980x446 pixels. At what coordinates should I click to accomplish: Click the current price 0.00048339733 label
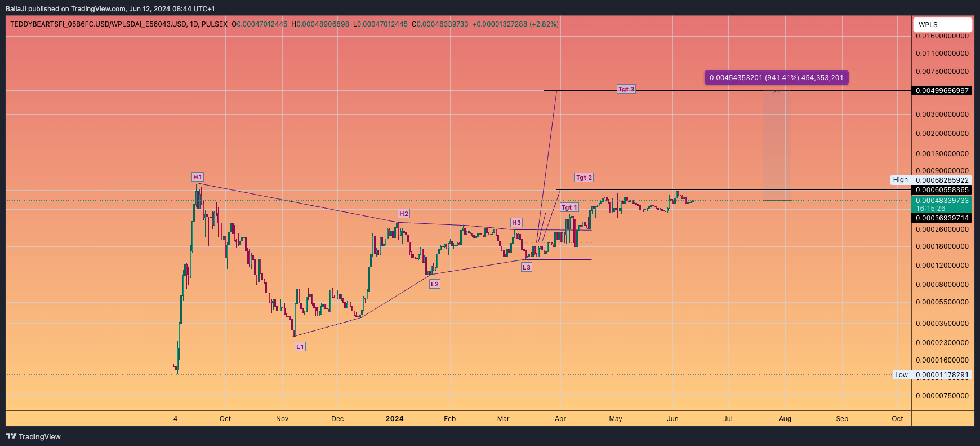[942, 201]
